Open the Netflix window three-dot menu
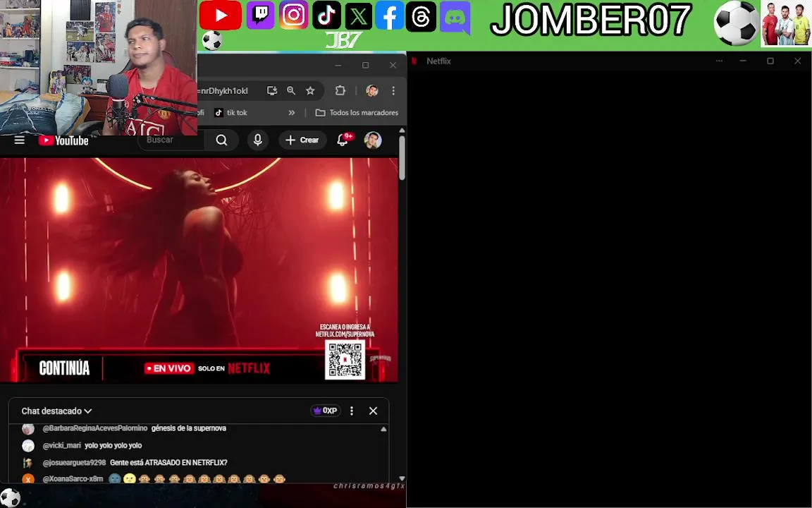The image size is (812, 508). pyautogui.click(x=719, y=61)
